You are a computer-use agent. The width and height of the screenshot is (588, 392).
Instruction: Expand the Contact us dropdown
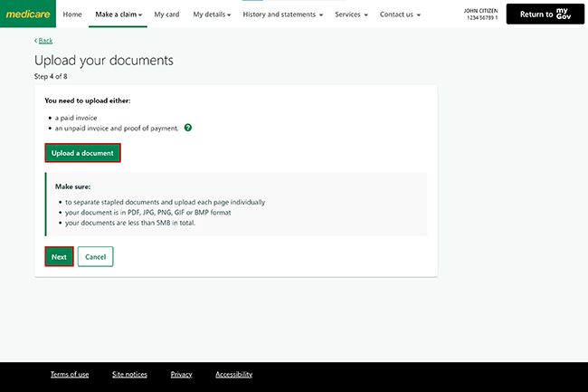(400, 14)
